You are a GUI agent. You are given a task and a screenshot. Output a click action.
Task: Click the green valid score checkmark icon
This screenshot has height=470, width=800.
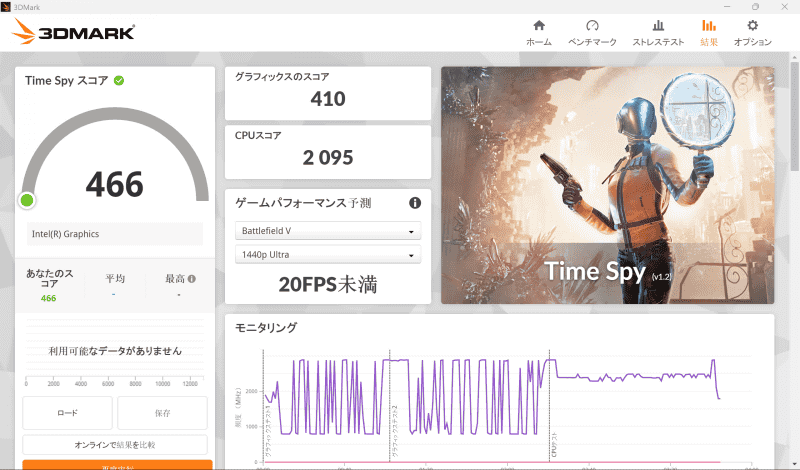click(x=119, y=81)
